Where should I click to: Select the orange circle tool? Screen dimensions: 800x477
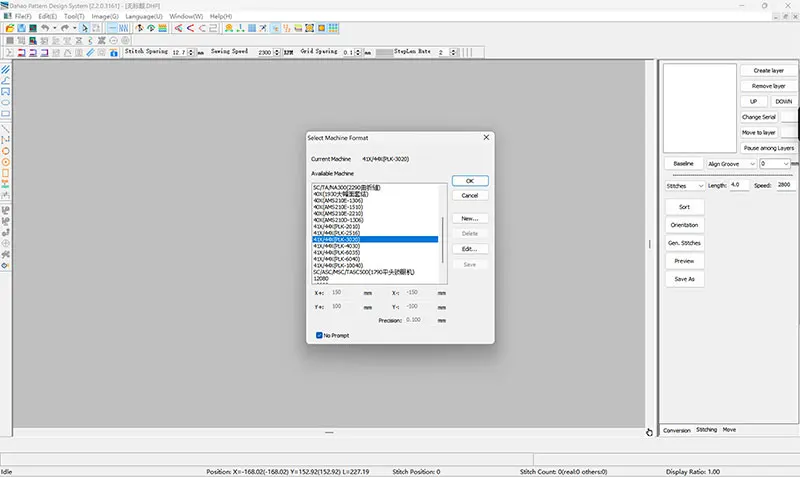click(6, 151)
